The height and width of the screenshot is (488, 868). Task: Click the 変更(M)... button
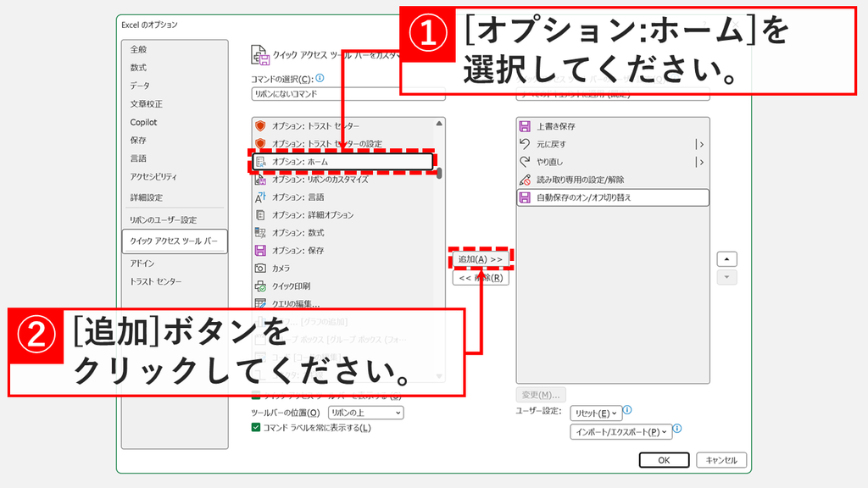[x=541, y=395]
